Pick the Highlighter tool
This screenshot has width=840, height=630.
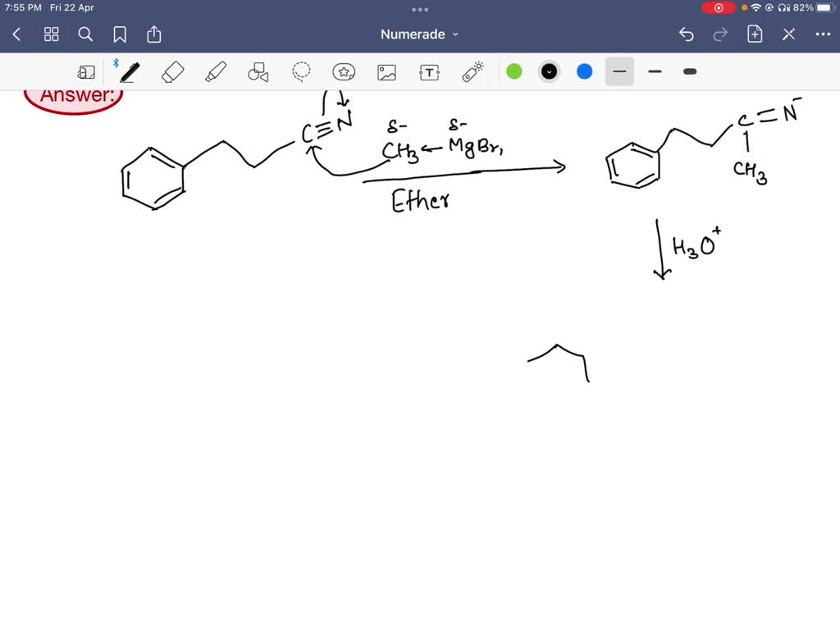215,71
